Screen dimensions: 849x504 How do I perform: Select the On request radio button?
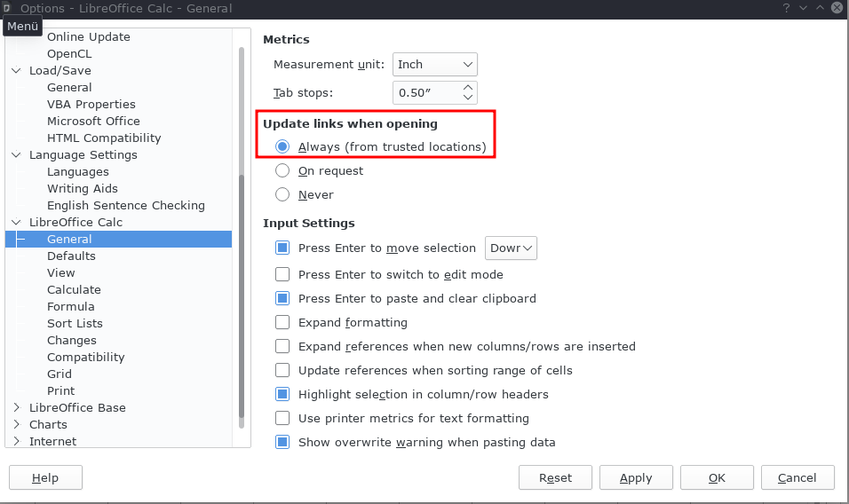[x=282, y=171]
